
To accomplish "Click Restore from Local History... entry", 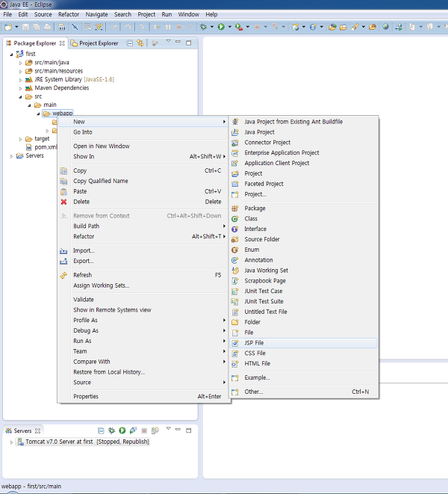I will pos(143,372).
